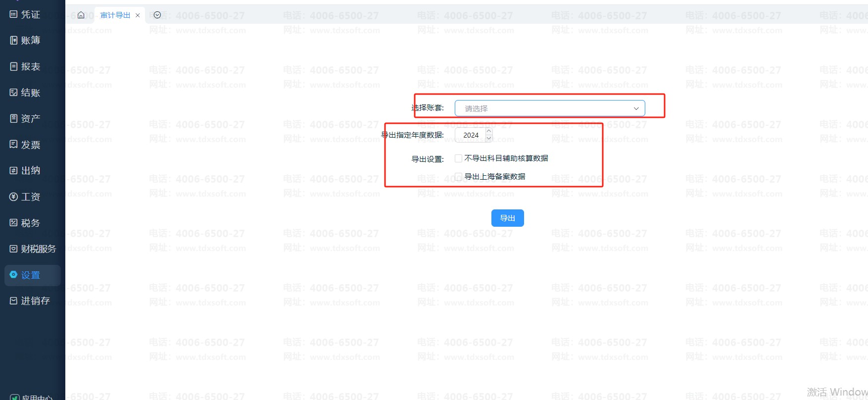868x400 pixels.
Task: Tick the 导出上海备案数据 checkbox
Action: coord(458,177)
